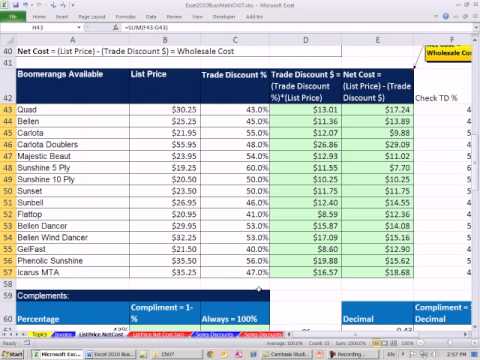The image size is (480, 360).
Task: Expand the Name Box dropdown arrow
Action: pyautogui.click(x=79, y=27)
